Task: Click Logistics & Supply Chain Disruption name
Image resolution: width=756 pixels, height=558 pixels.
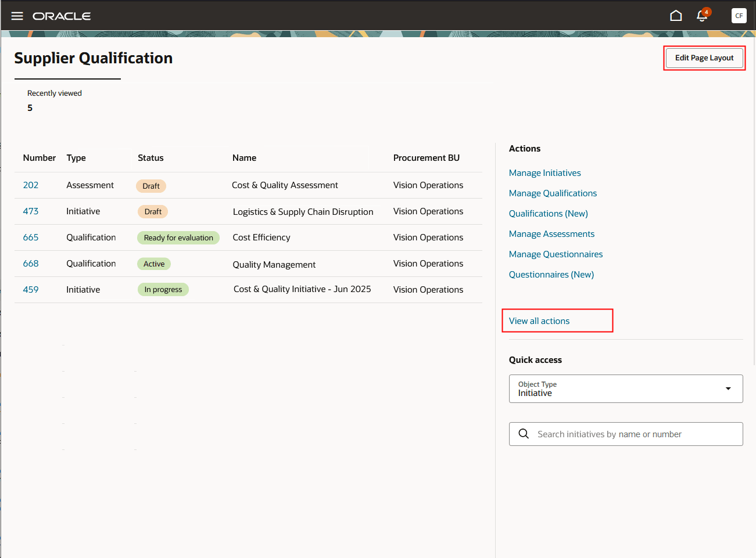Action: click(303, 212)
